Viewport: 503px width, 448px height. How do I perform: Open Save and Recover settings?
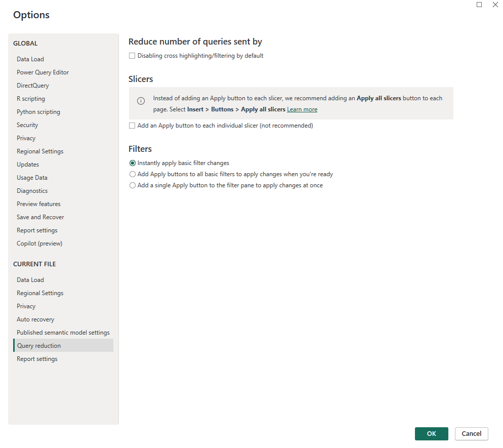pyautogui.click(x=40, y=217)
